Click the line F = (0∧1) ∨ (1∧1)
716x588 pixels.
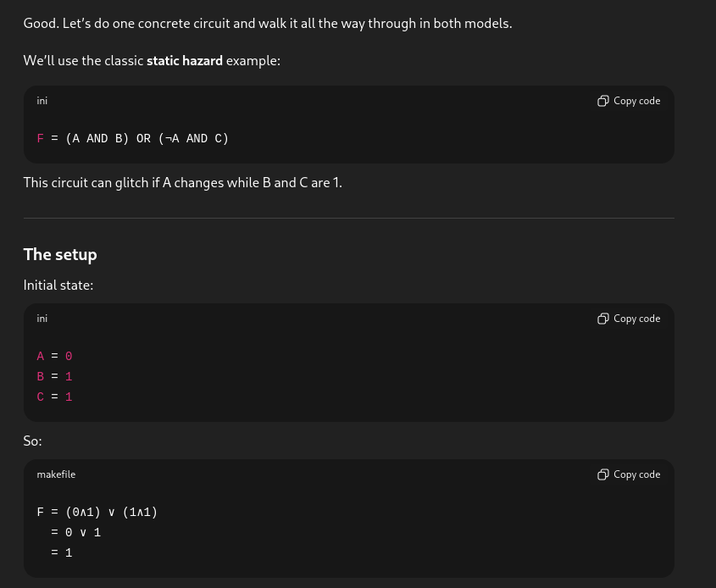(97, 513)
